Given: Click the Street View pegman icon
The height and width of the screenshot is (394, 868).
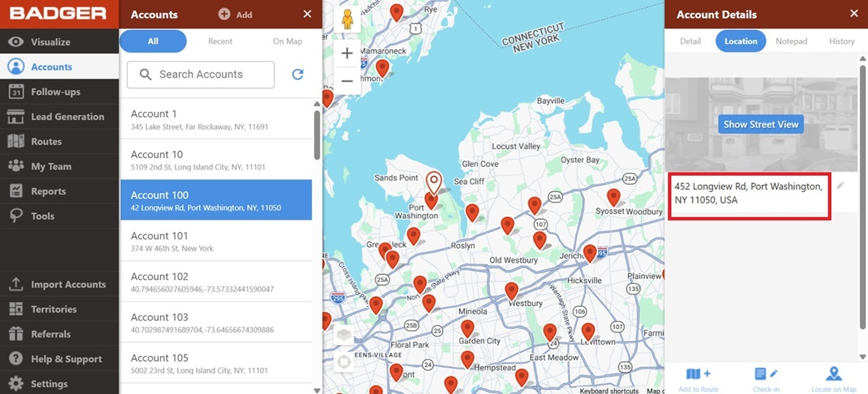Looking at the screenshot, I should (347, 19).
